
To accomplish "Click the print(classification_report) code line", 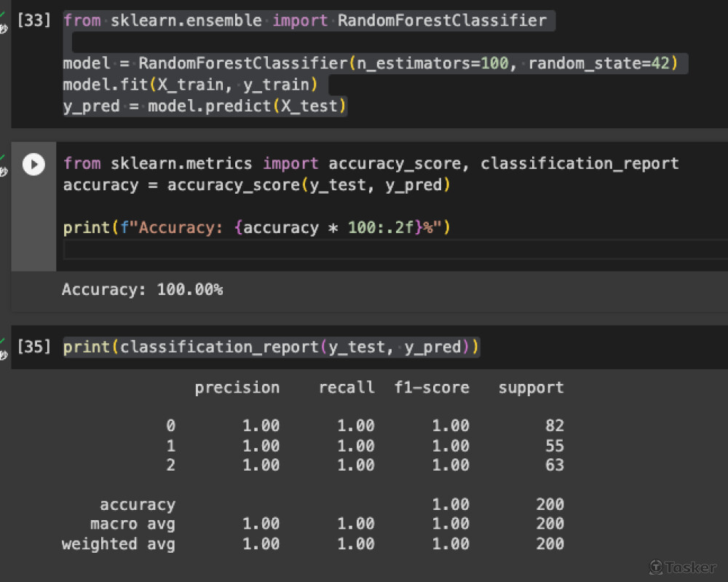I will tap(271, 347).
